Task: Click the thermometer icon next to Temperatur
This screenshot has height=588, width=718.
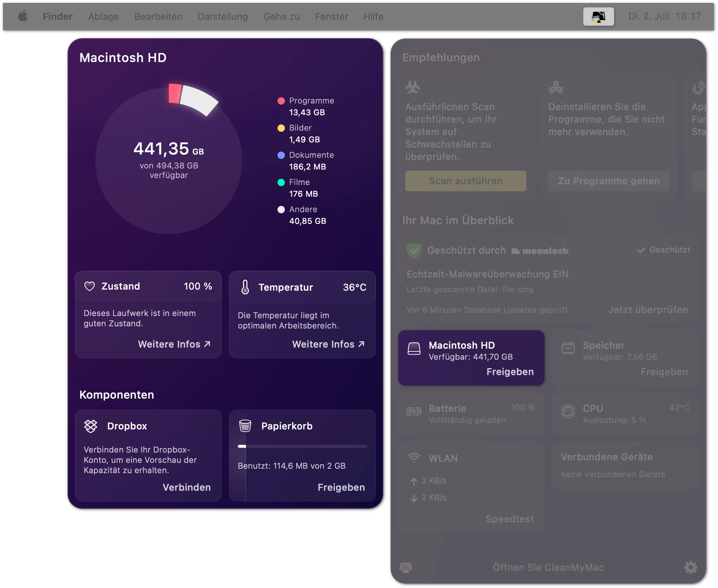Action: [245, 287]
